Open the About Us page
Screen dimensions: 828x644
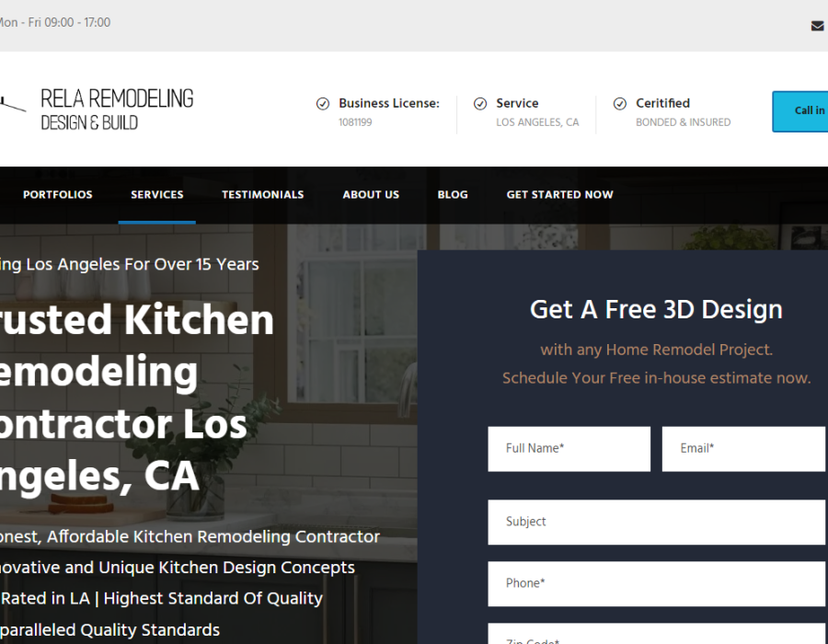coord(371,195)
